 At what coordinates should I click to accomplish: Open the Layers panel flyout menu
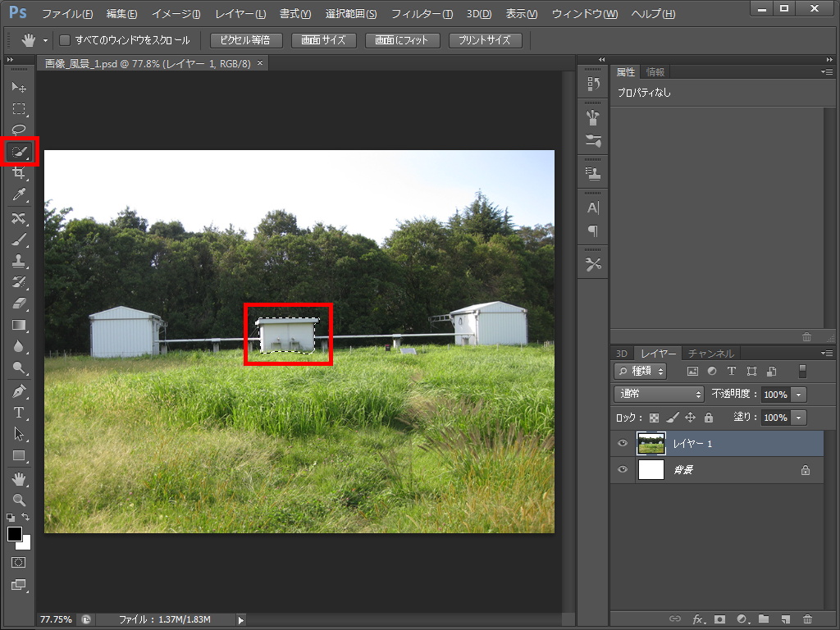tap(827, 353)
